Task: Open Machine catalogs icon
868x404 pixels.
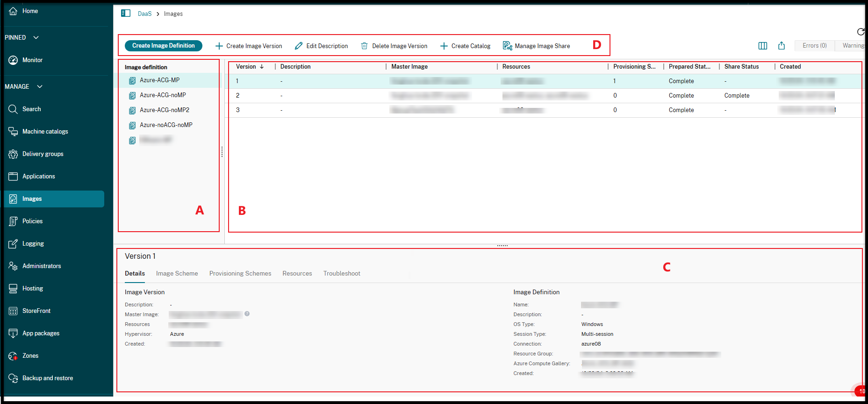Action: coord(13,131)
